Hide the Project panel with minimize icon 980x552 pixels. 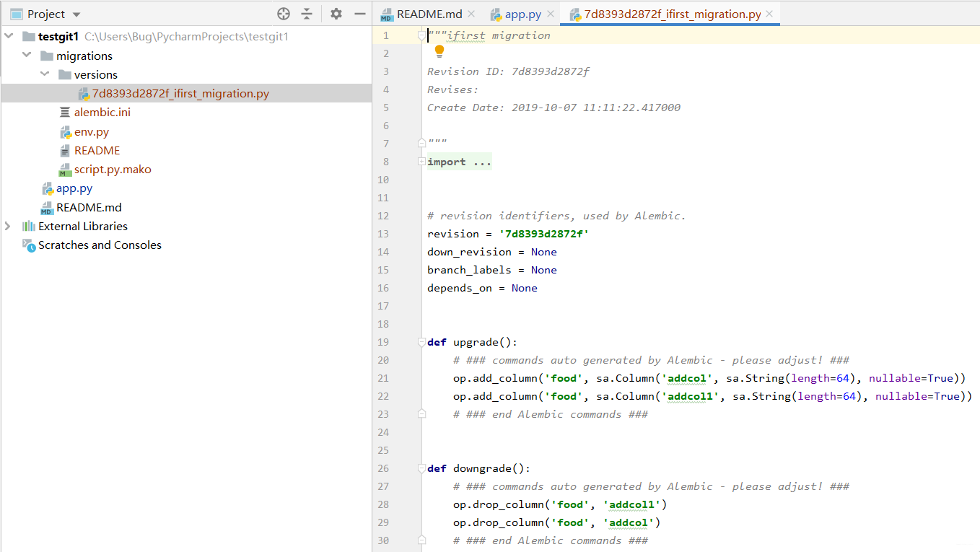(360, 14)
